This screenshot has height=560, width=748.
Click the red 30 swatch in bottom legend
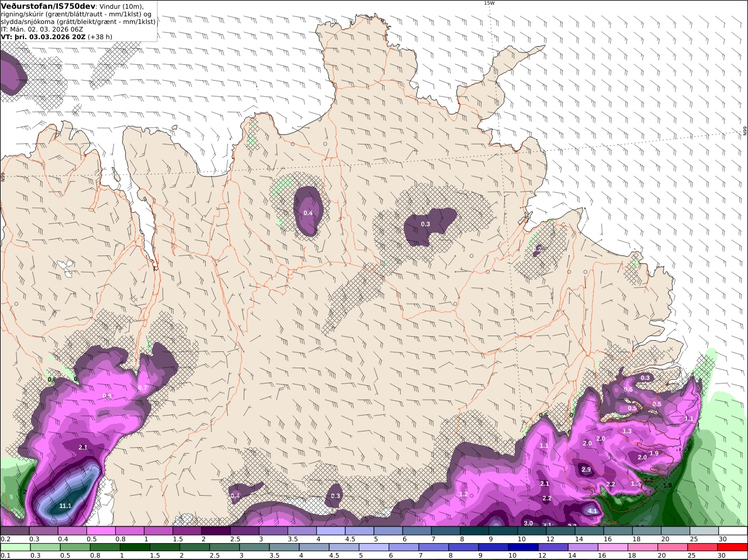[733, 547]
